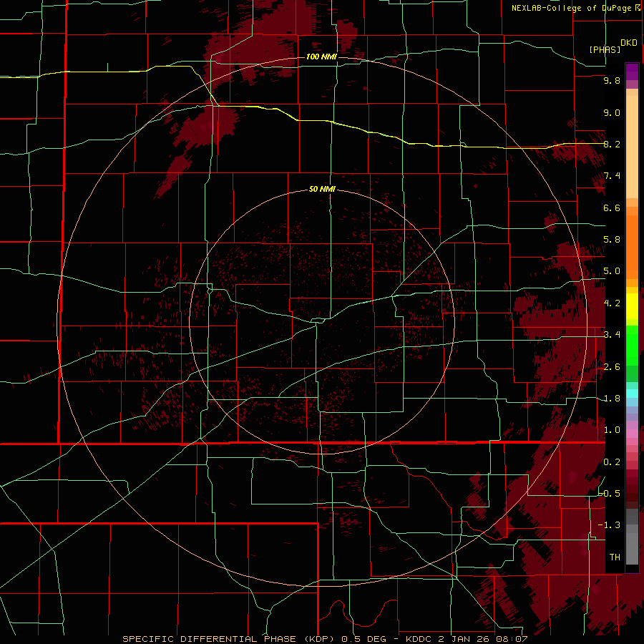Click the -1.3 legend value
644x644 pixels.
(x=609, y=525)
